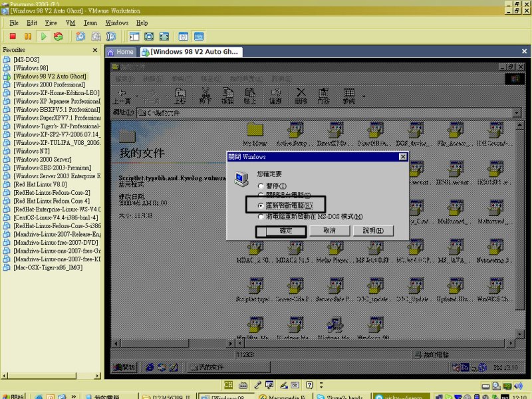Click the Delete X icon in guest Explorer
Viewport: 532px width, 399px height.
301,96
